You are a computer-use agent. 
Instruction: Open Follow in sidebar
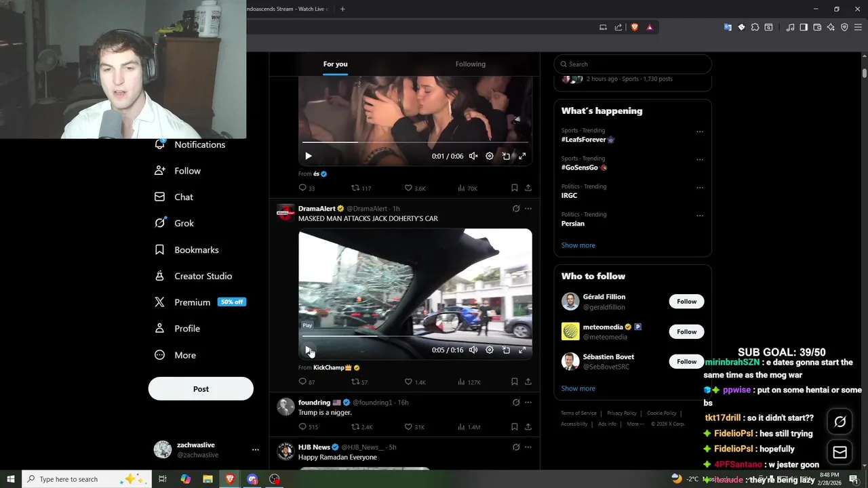click(178, 171)
